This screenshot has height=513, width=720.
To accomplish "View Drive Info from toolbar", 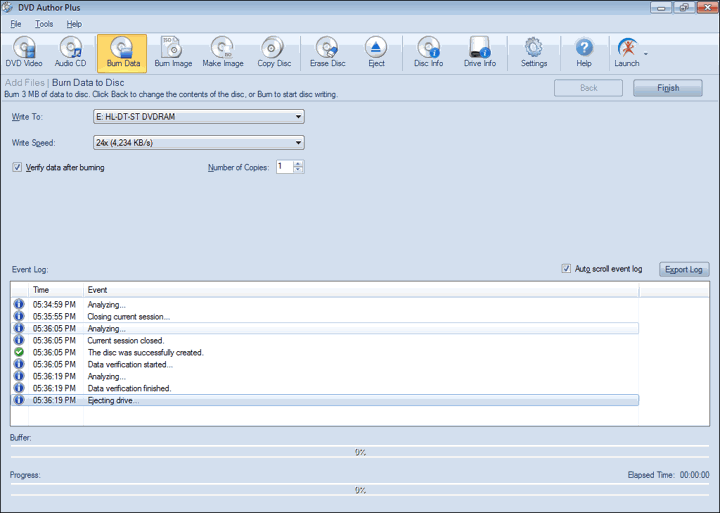I will coord(480,53).
